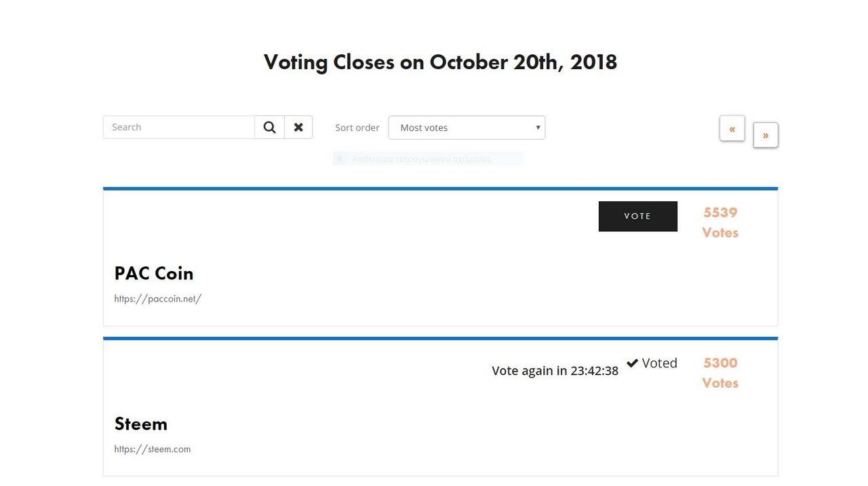Click the Voted status text
The image size is (868, 486).
pyautogui.click(x=660, y=363)
